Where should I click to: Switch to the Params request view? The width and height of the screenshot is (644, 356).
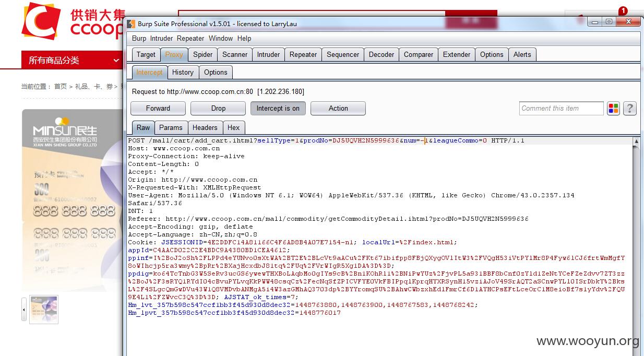pos(171,127)
